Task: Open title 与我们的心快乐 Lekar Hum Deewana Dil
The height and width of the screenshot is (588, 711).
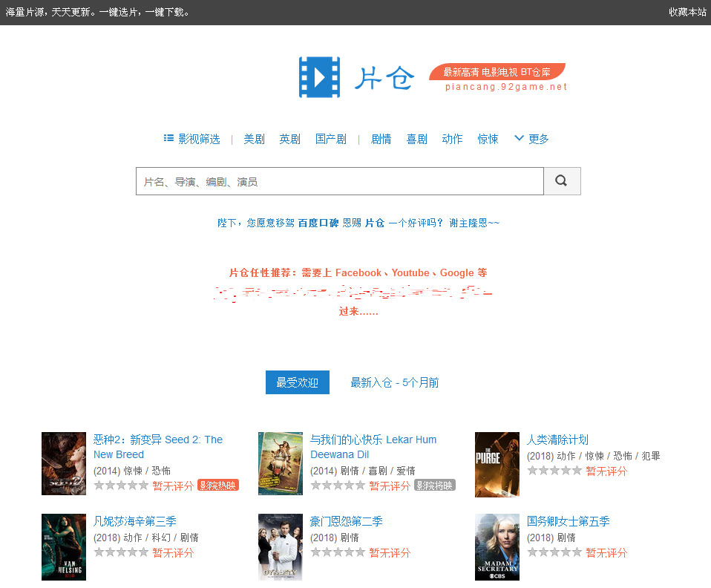Action: pyautogui.click(x=373, y=447)
